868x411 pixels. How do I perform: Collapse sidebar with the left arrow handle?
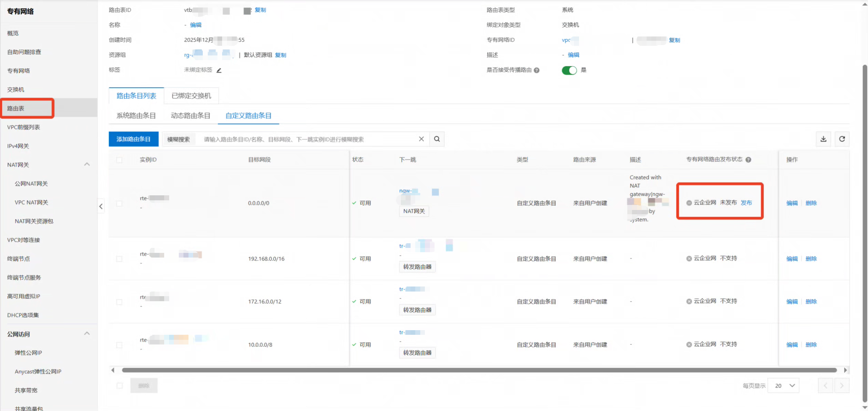pyautogui.click(x=101, y=206)
